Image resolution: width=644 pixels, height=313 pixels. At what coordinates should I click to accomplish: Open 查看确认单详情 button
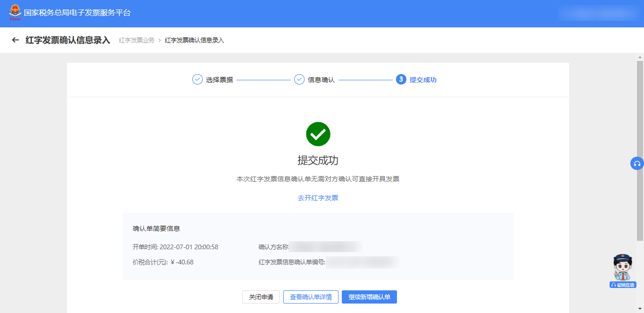(x=311, y=297)
